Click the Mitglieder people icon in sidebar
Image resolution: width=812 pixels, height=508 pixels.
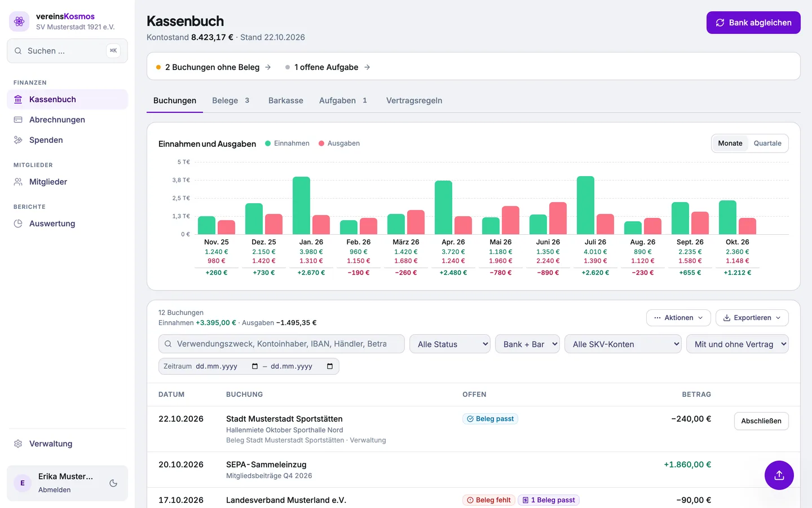tap(18, 182)
